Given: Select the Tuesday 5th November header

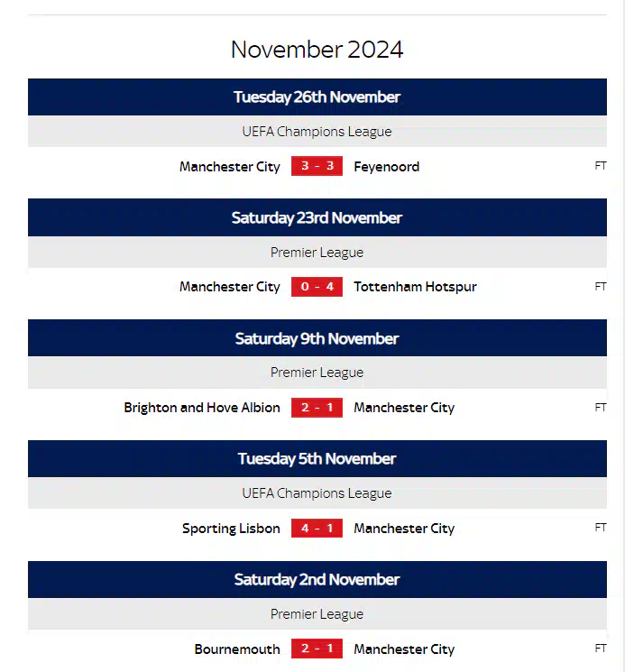Looking at the screenshot, I should click(x=317, y=458).
